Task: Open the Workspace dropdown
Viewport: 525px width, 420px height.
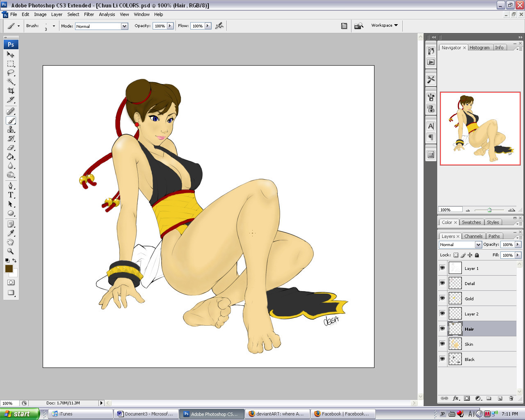Action: click(384, 25)
